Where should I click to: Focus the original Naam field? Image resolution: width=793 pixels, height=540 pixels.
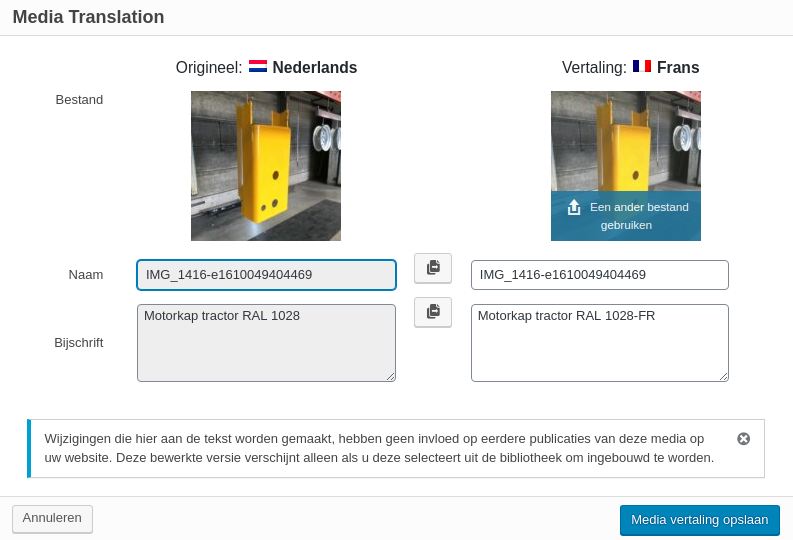[266, 275]
